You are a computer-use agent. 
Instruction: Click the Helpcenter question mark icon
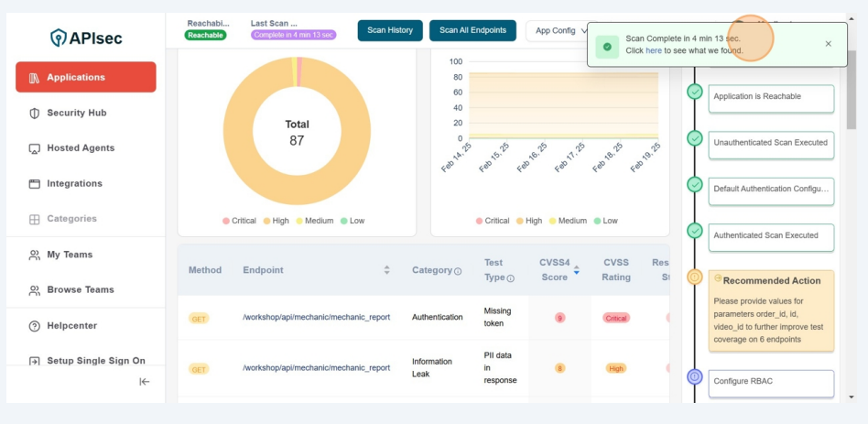[x=35, y=326]
